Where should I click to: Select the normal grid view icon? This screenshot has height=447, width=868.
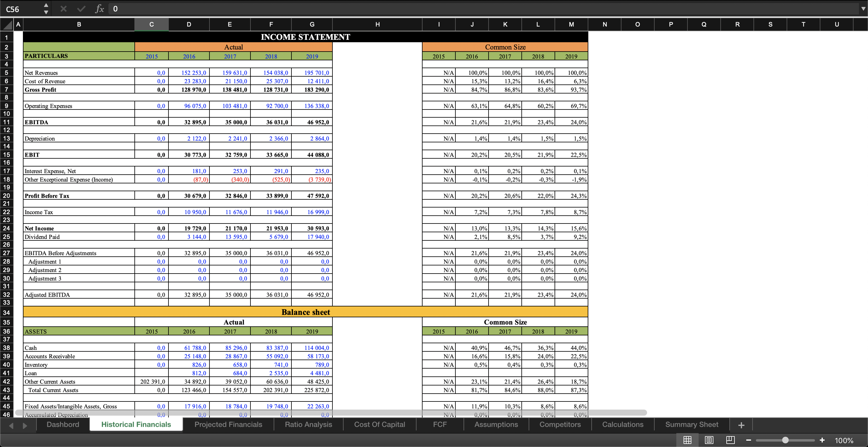click(687, 440)
